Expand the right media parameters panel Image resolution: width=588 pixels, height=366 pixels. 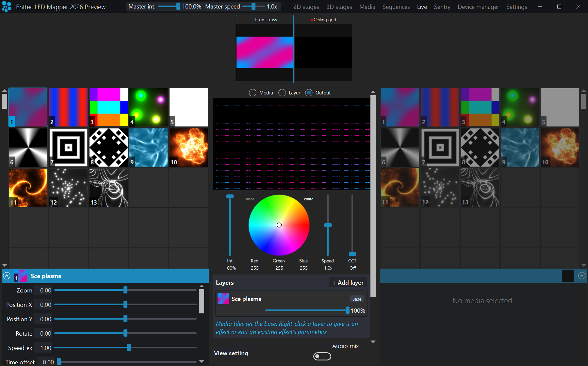(x=582, y=276)
